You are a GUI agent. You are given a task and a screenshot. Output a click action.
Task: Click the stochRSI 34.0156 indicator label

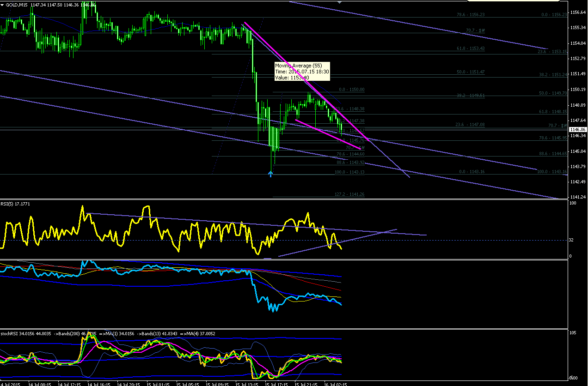pos(20,333)
